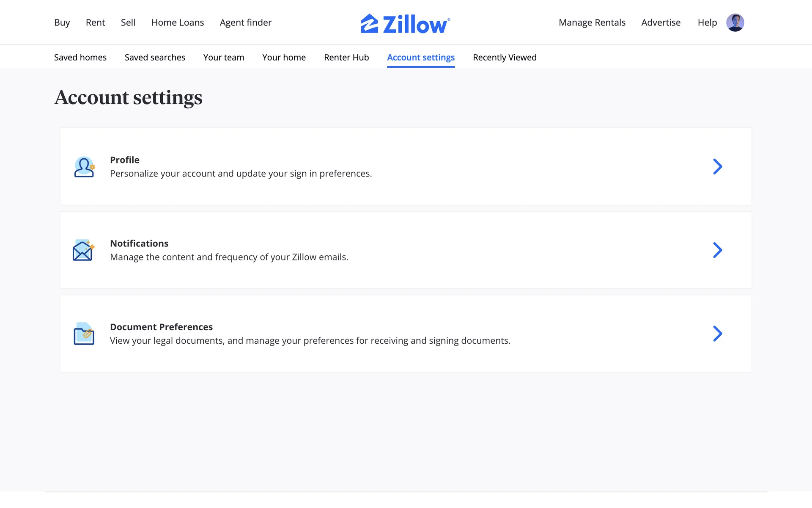Image resolution: width=812 pixels, height=508 pixels.
Task: Go to the Your team tab
Action: (x=224, y=58)
